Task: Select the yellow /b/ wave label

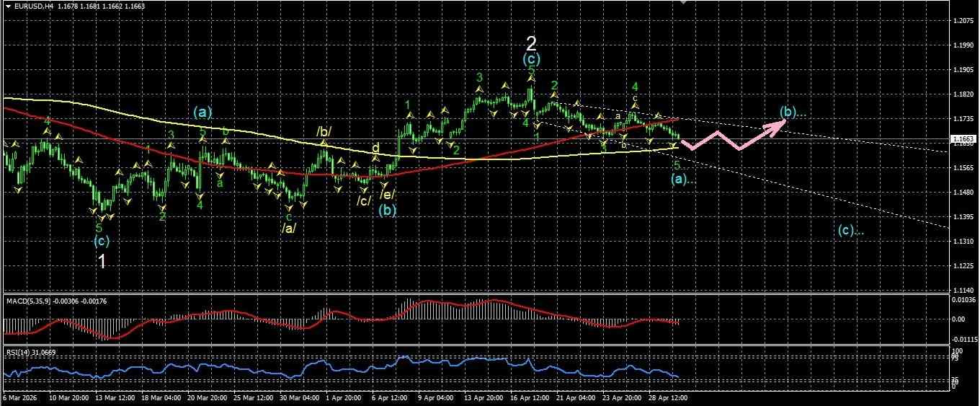Action: point(324,132)
